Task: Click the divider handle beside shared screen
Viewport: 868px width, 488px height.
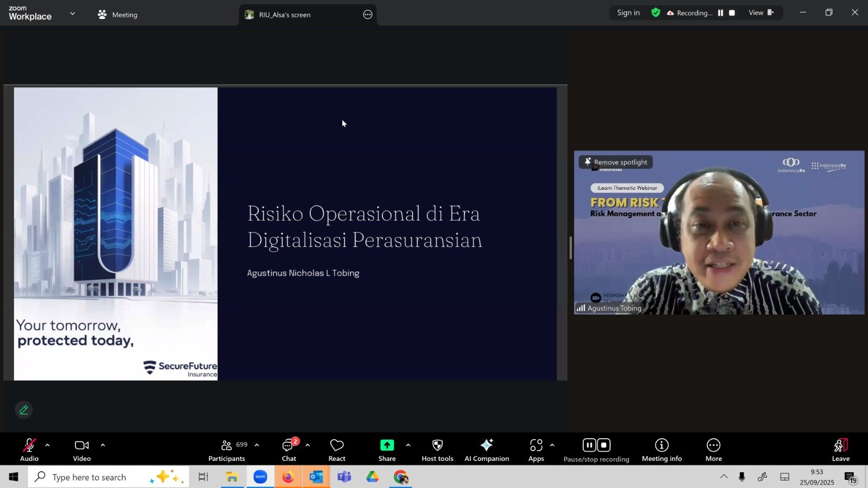Action: (570, 248)
